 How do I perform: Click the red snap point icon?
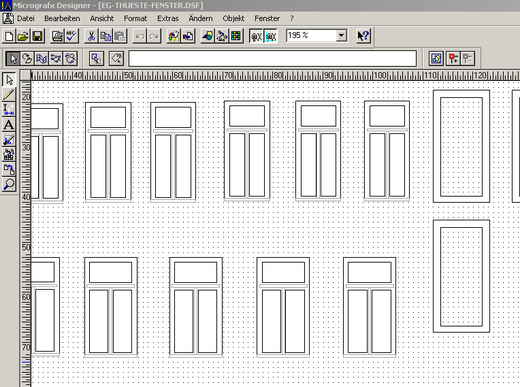point(453,59)
